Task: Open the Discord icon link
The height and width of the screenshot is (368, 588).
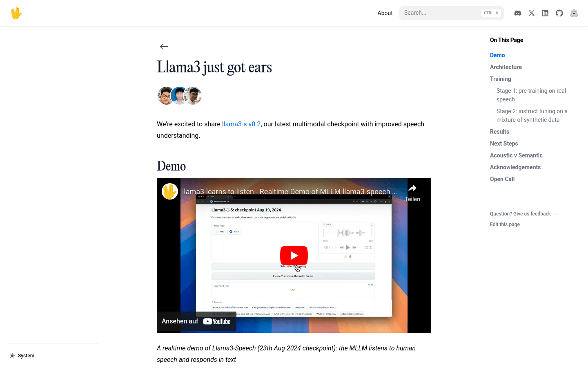Action: pos(518,13)
